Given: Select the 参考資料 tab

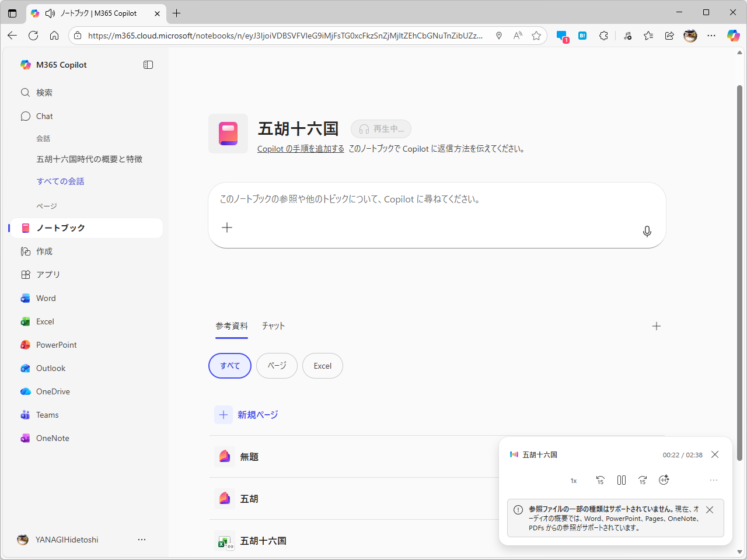Looking at the screenshot, I should [231, 326].
